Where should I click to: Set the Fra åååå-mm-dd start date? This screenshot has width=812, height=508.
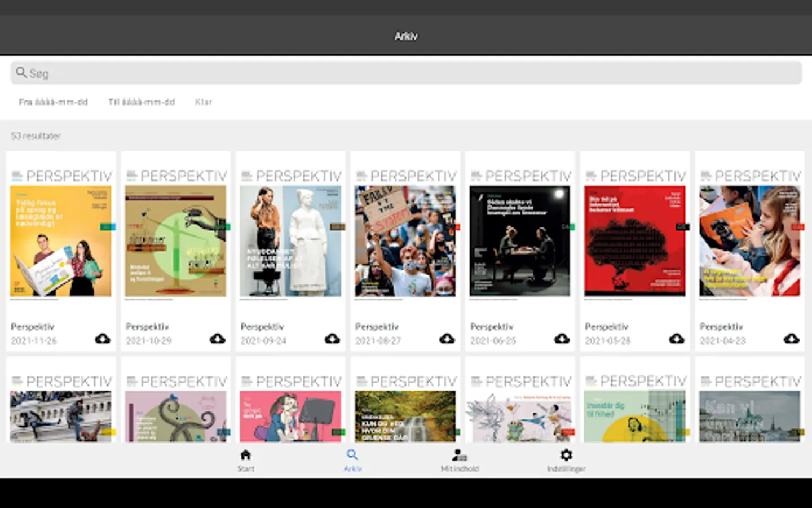click(54, 102)
